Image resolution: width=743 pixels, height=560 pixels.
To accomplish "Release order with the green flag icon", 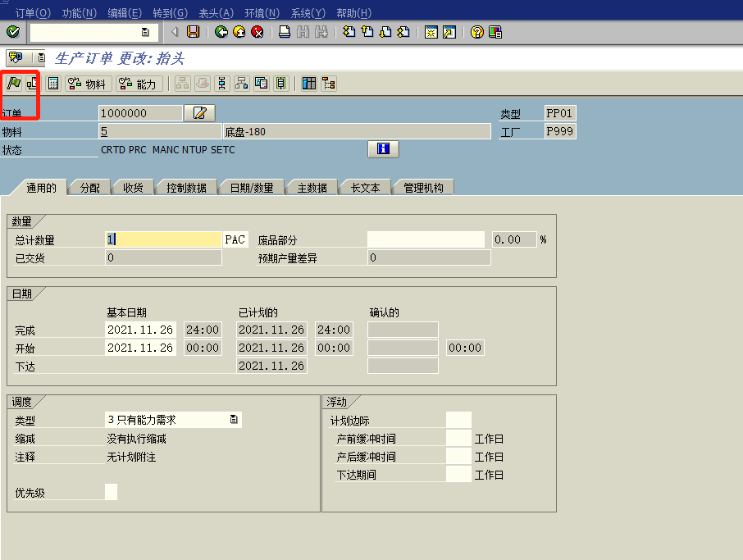I will pyautogui.click(x=14, y=84).
